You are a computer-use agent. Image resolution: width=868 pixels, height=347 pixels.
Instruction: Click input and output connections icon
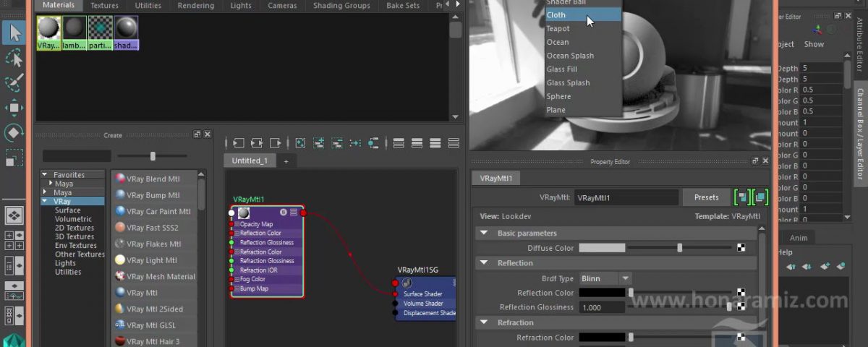[x=256, y=143]
